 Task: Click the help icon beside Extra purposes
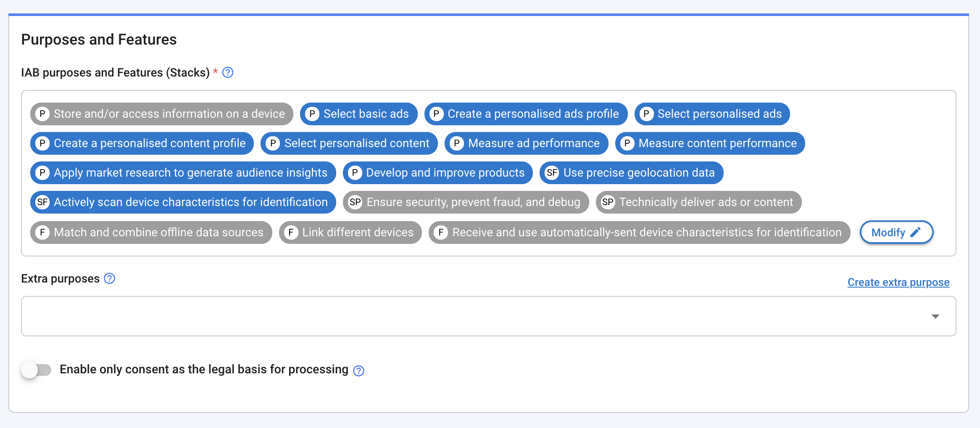pyautogui.click(x=109, y=278)
